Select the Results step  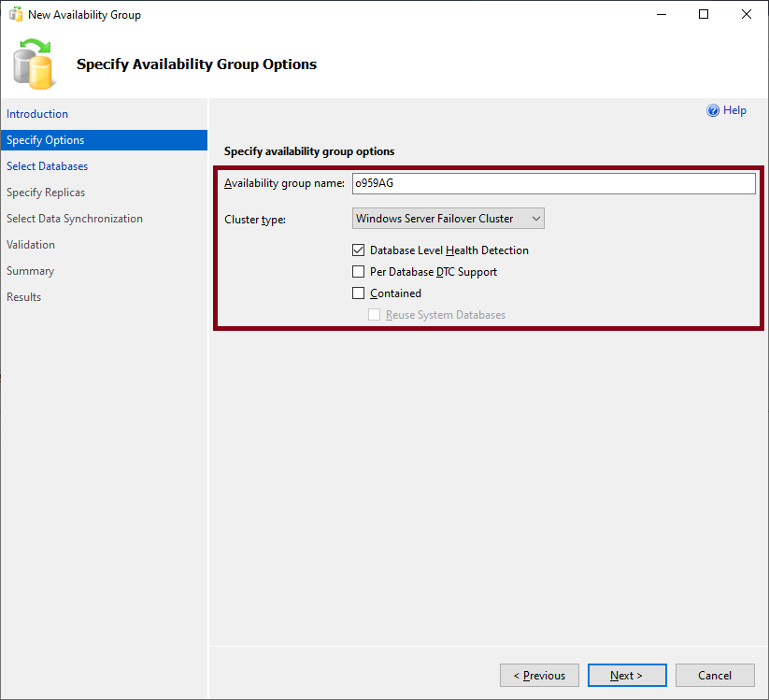click(x=23, y=297)
